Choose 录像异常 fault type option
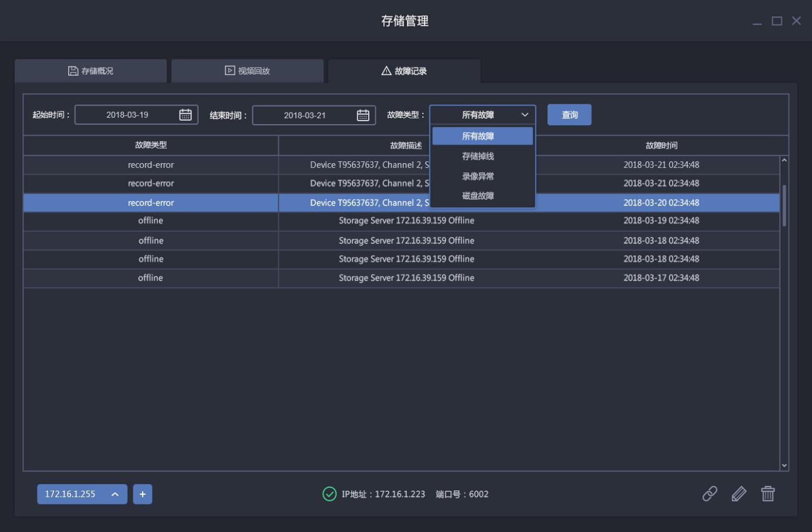812x532 pixels. [x=478, y=176]
